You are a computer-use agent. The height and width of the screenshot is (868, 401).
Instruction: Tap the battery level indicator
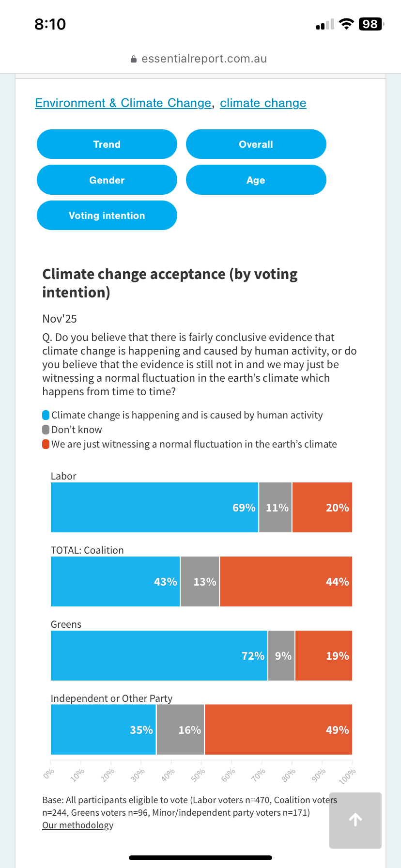pos(371,24)
